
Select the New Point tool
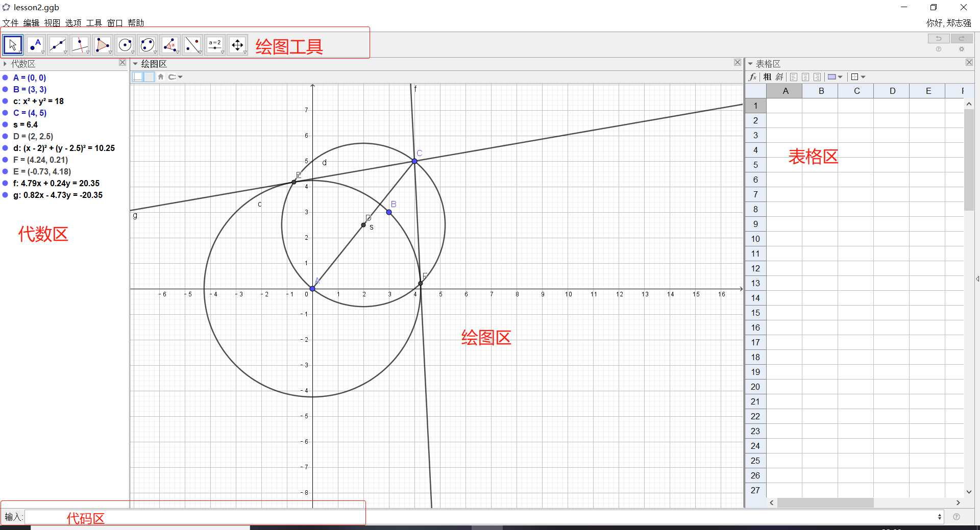pyautogui.click(x=35, y=45)
